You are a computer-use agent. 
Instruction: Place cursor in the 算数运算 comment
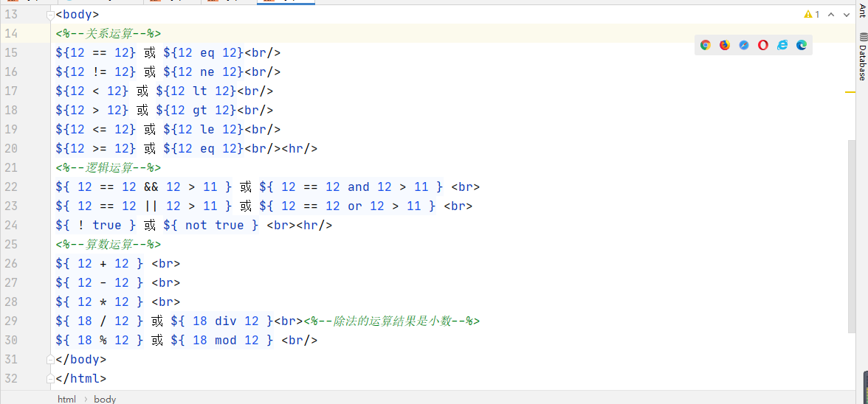point(108,244)
